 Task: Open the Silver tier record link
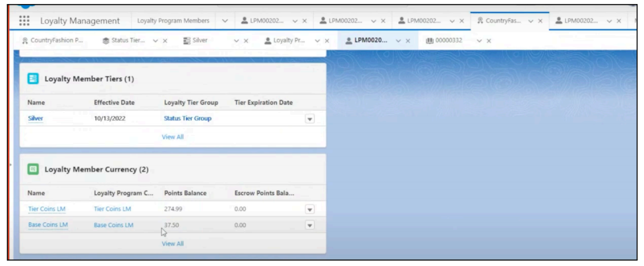pyautogui.click(x=35, y=119)
